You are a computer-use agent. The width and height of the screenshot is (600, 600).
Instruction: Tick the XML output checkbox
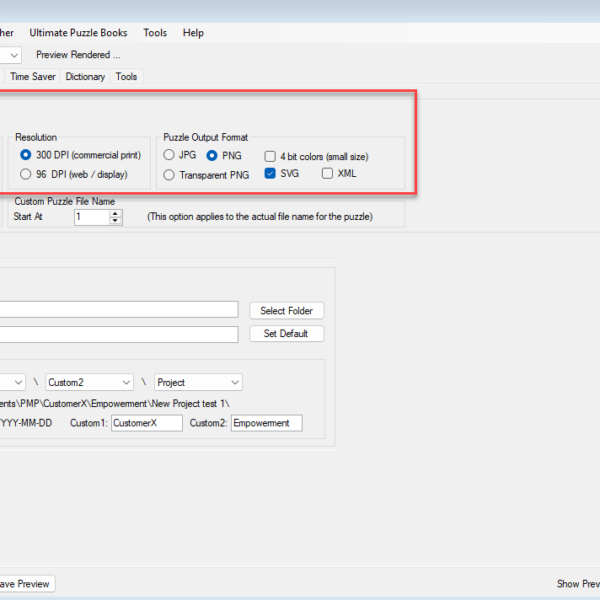tap(328, 174)
